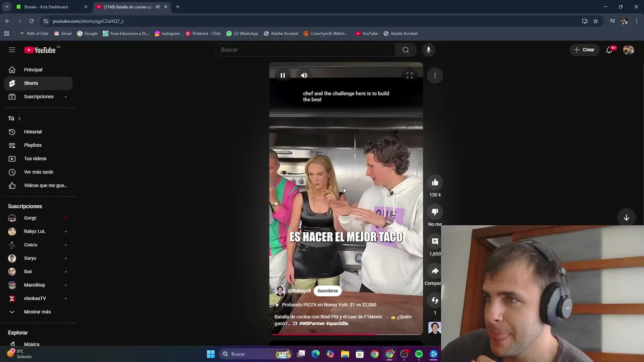
Task: Open the tab search dropdown arrow
Action: [x=7, y=7]
